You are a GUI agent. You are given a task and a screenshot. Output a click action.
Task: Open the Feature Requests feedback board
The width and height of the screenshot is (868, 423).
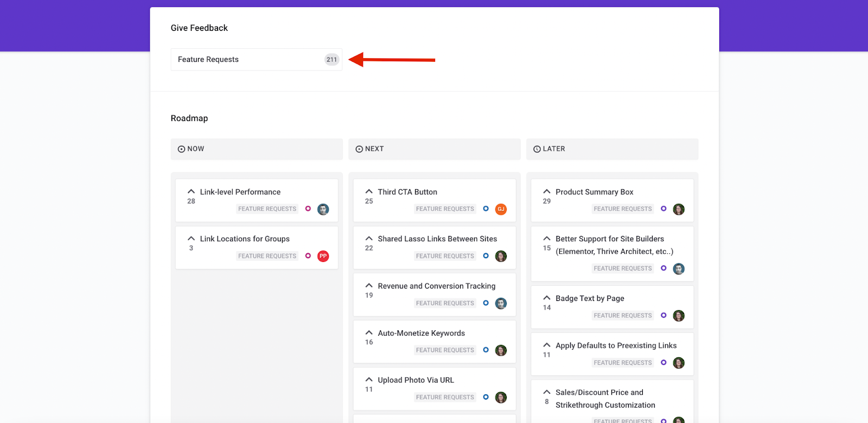(256, 60)
